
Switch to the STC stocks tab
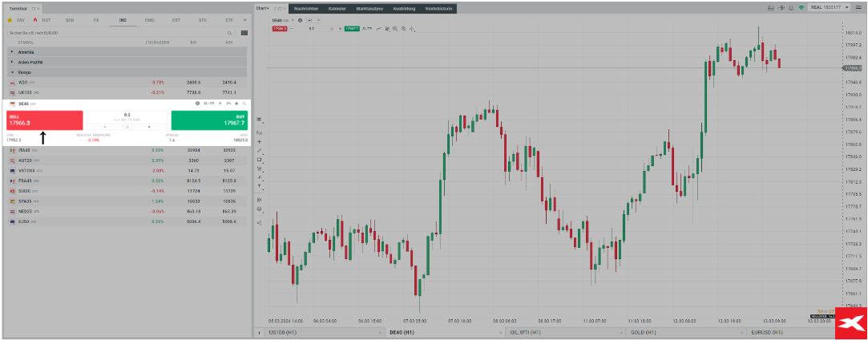coord(203,20)
